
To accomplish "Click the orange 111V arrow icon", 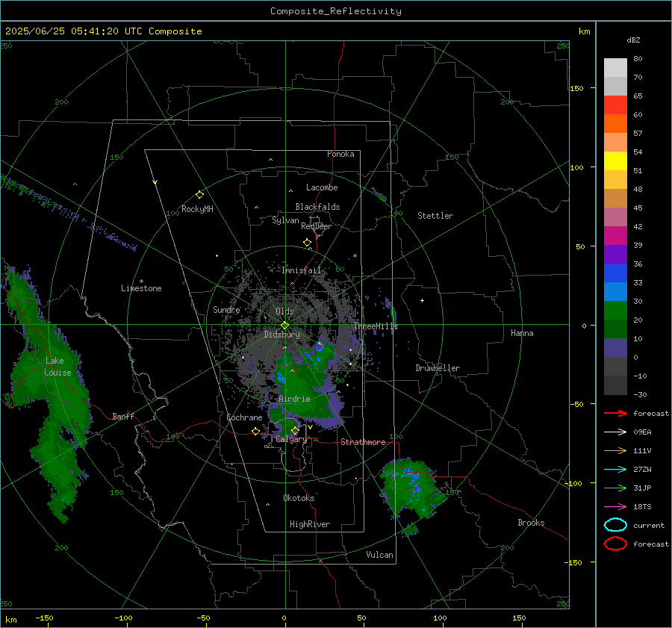I will click(615, 450).
